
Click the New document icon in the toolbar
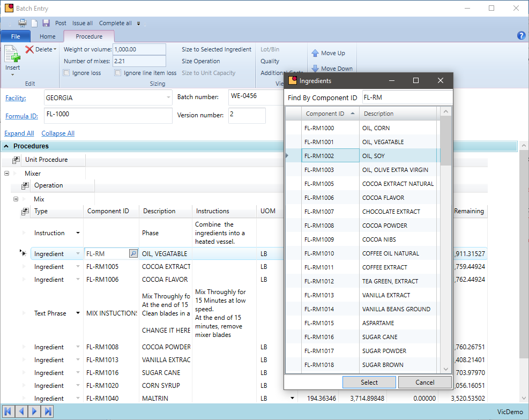(33, 23)
